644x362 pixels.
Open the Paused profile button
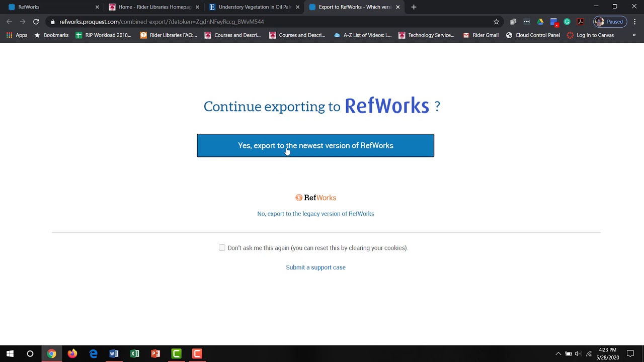tap(610, 22)
